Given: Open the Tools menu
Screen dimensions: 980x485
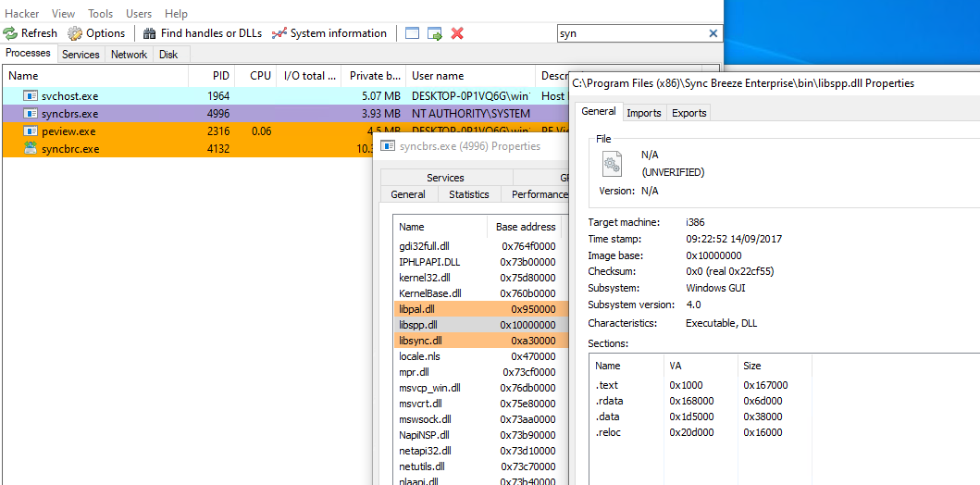Looking at the screenshot, I should [100, 14].
